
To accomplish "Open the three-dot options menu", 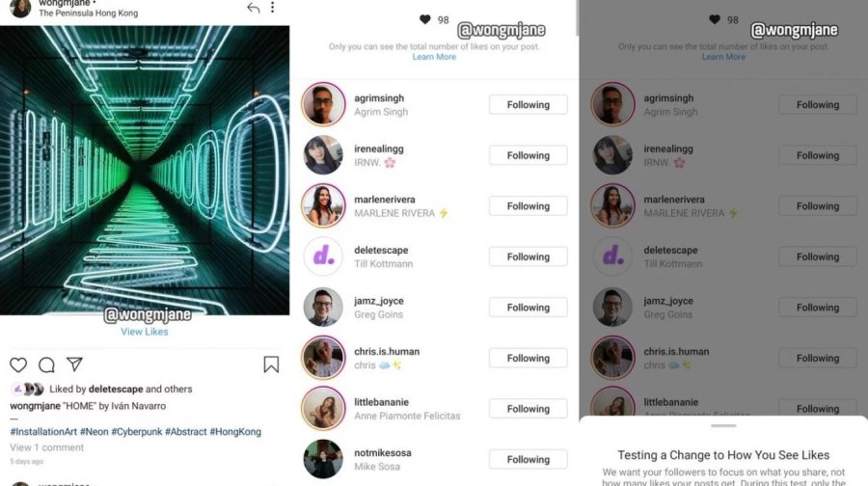I will pyautogui.click(x=272, y=7).
